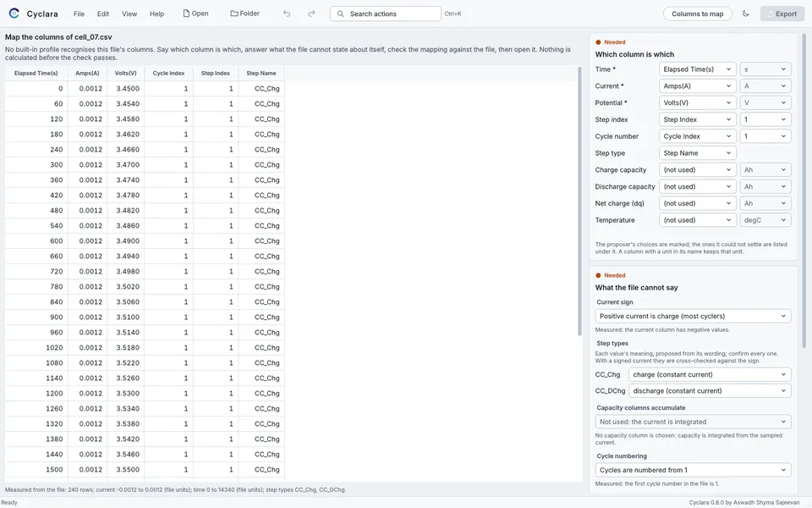812x508 pixels.
Task: Click the Cyclara logo icon
Action: [14, 14]
